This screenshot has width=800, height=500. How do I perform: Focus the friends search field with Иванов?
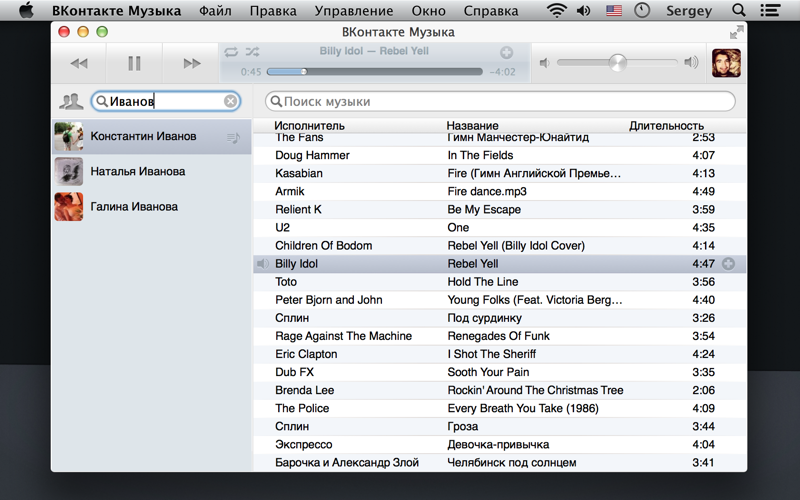(165, 102)
